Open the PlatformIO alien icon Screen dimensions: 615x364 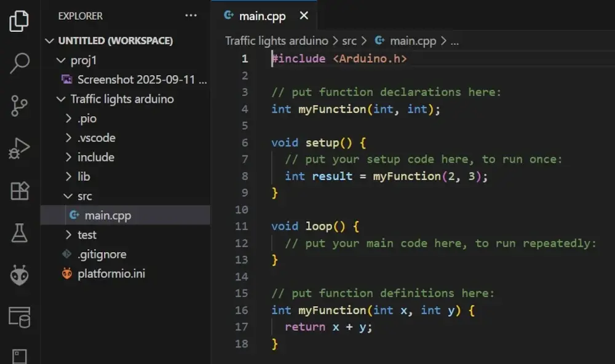coord(19,275)
